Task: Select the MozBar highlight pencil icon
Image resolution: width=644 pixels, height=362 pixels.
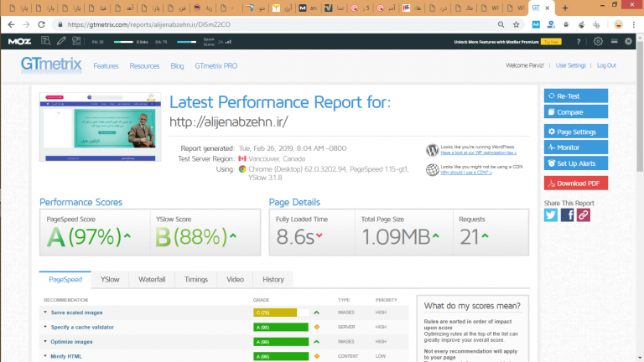Action: (61, 41)
